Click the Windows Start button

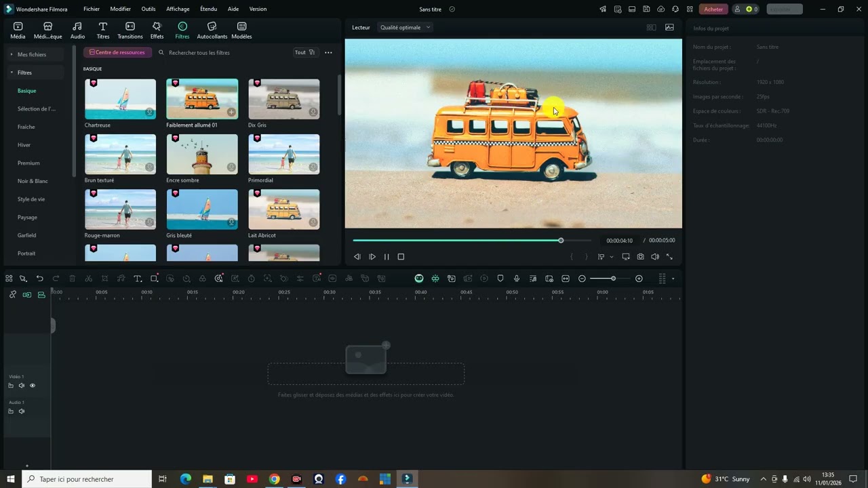(x=11, y=479)
